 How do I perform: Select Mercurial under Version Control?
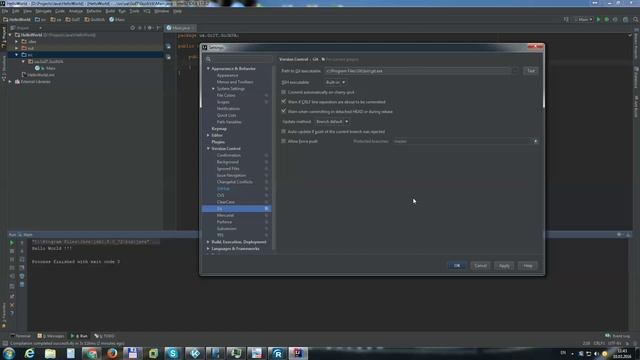tap(225, 215)
